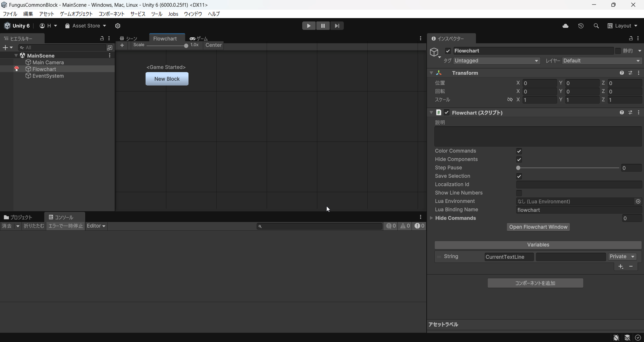This screenshot has height=342, width=644.
Task: Adjust the Step Pause slider
Action: tap(518, 168)
